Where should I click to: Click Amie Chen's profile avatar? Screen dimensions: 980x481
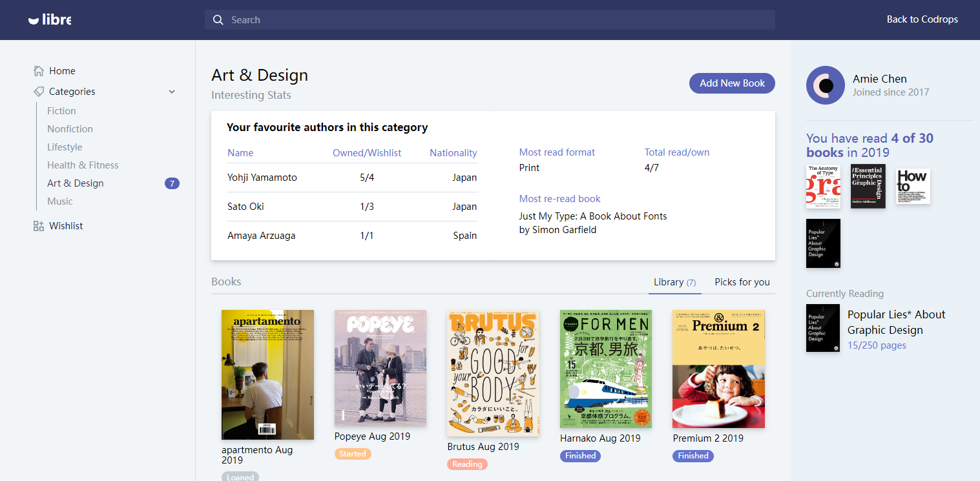[x=825, y=85]
